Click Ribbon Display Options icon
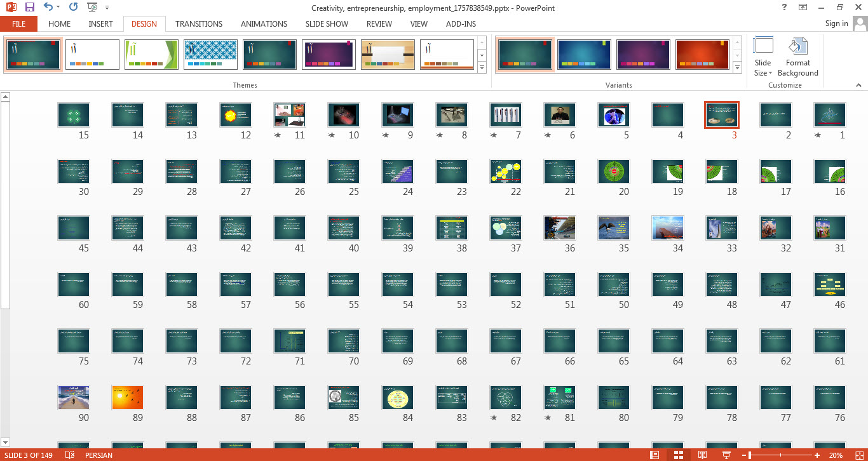 pos(803,8)
